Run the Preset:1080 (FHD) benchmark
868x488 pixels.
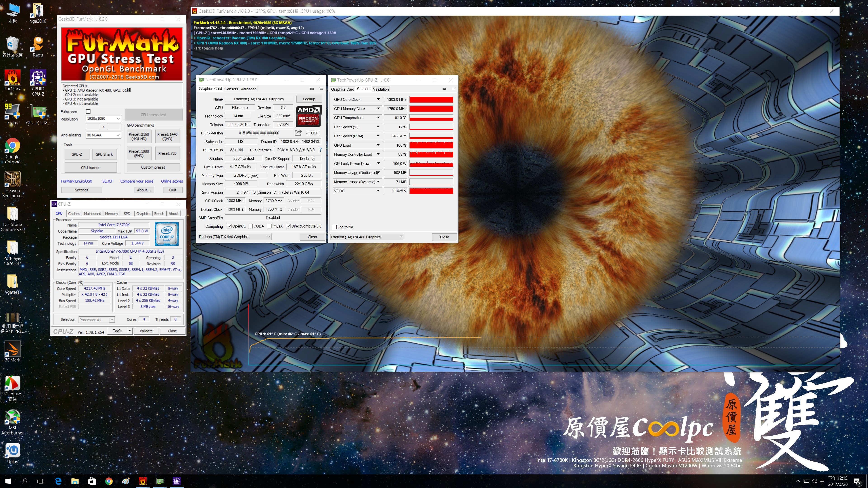(139, 153)
